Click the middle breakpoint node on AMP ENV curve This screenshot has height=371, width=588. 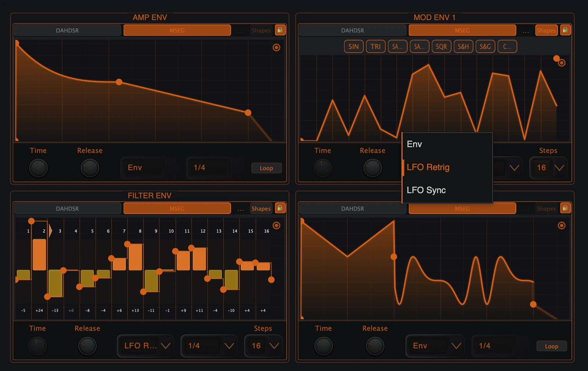click(119, 82)
